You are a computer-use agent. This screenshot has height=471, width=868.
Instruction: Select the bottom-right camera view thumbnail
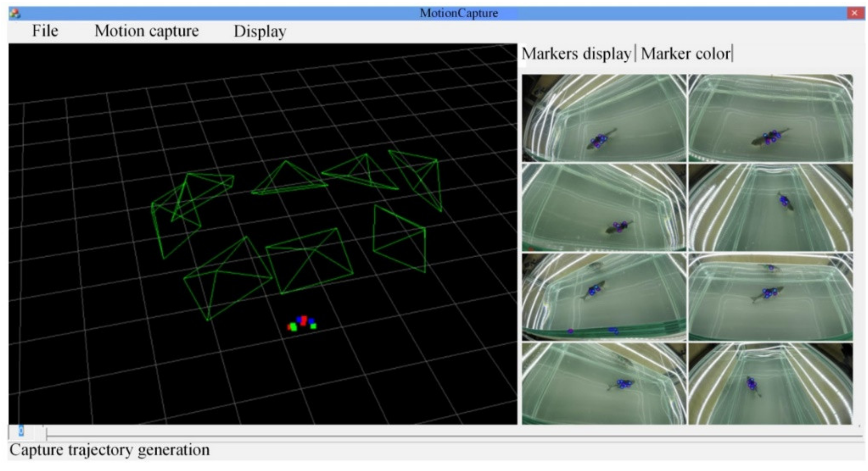click(x=770, y=384)
